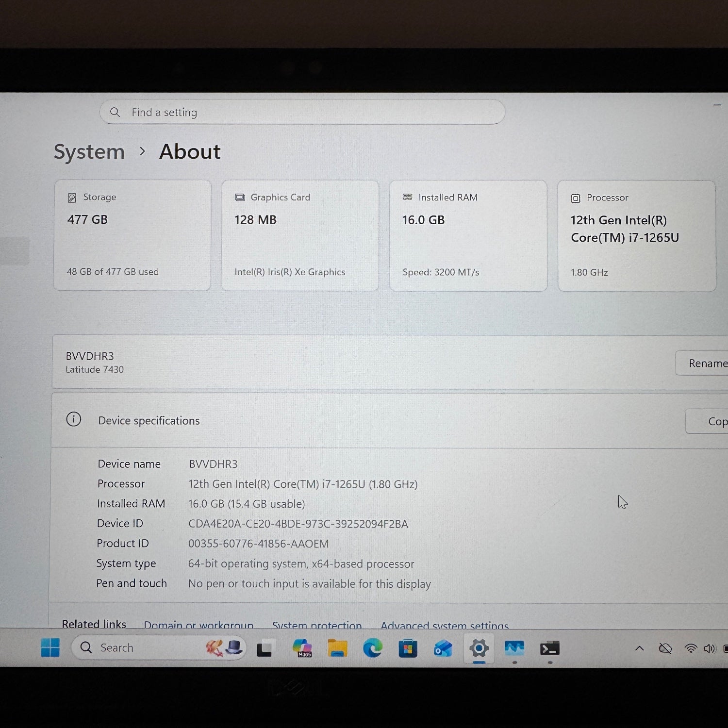
Task: Open File Explorer from the taskbar
Action: pos(337,648)
